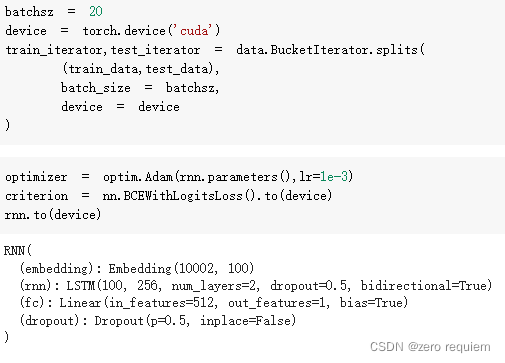Click the (train_data, test_data) tuple line

pos(141,69)
